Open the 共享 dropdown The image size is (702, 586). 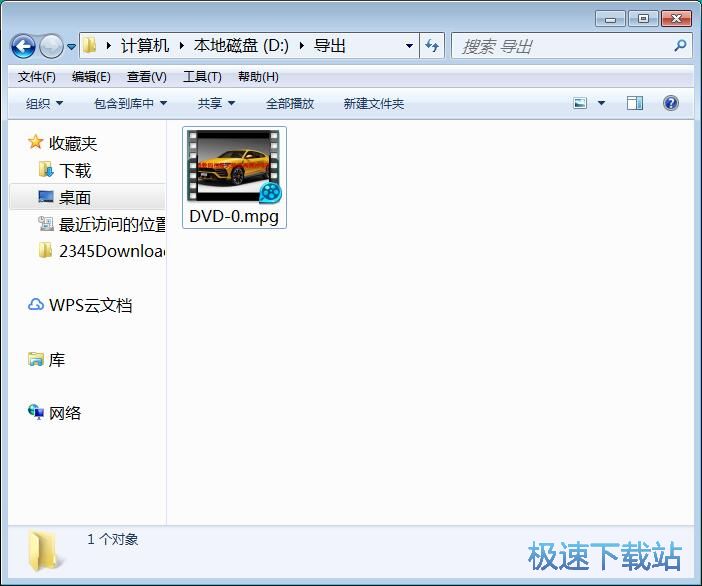coord(216,104)
